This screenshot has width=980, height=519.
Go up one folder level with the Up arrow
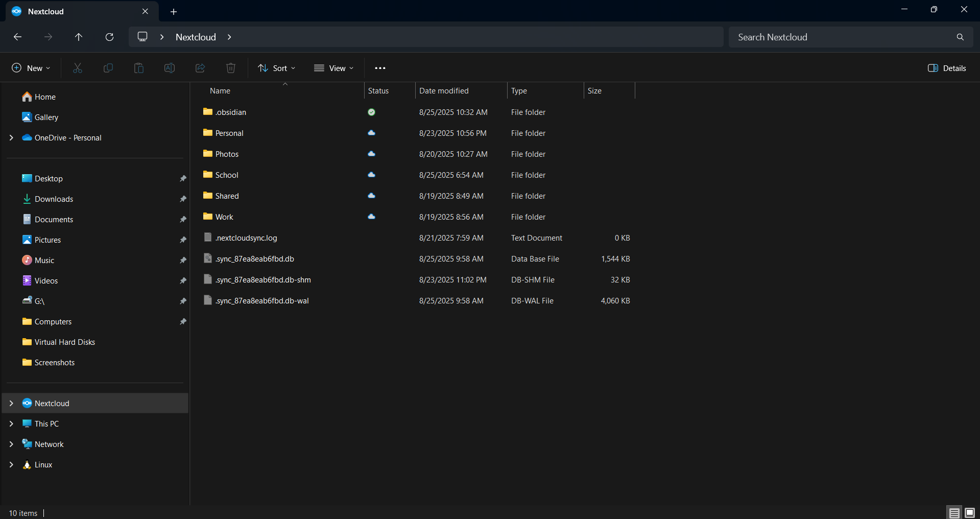point(79,37)
